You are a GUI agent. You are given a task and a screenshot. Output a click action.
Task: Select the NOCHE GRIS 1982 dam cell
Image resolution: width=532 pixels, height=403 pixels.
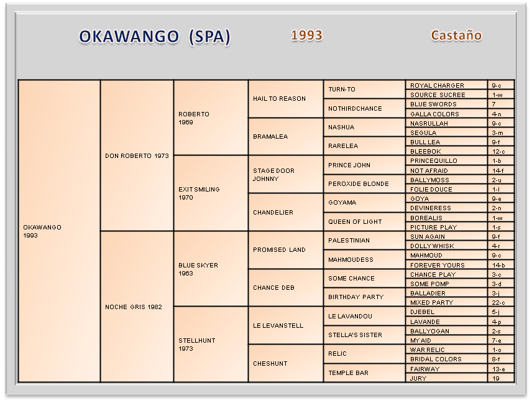(137, 307)
